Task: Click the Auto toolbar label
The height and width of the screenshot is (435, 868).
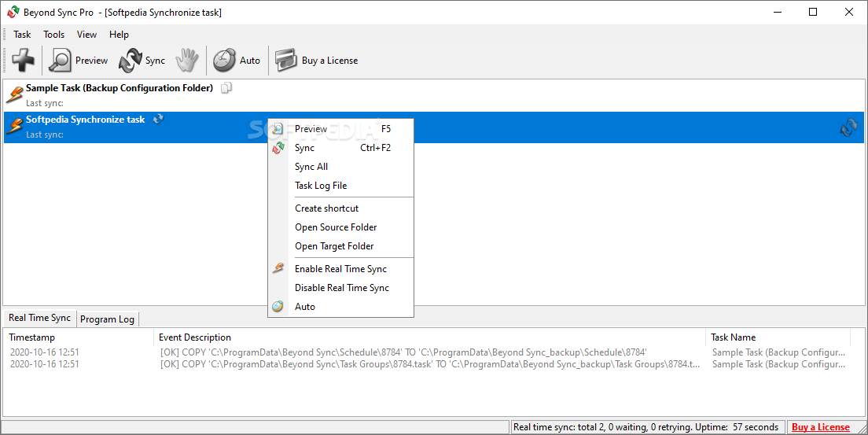Action: pos(250,61)
